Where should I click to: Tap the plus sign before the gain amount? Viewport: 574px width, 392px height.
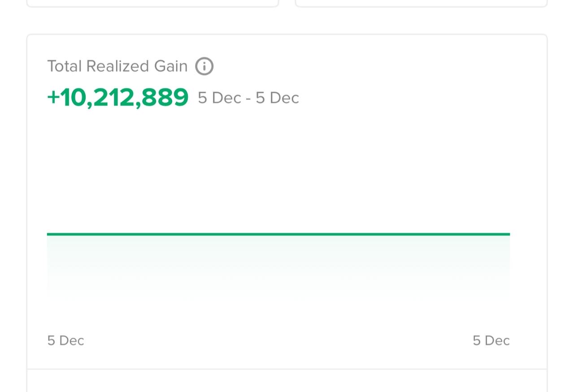[x=53, y=97]
